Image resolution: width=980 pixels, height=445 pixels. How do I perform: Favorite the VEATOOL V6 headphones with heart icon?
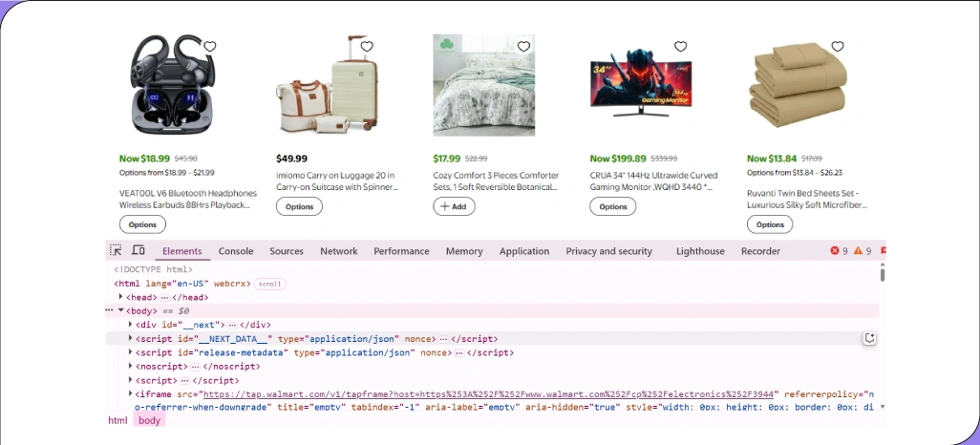(210, 46)
